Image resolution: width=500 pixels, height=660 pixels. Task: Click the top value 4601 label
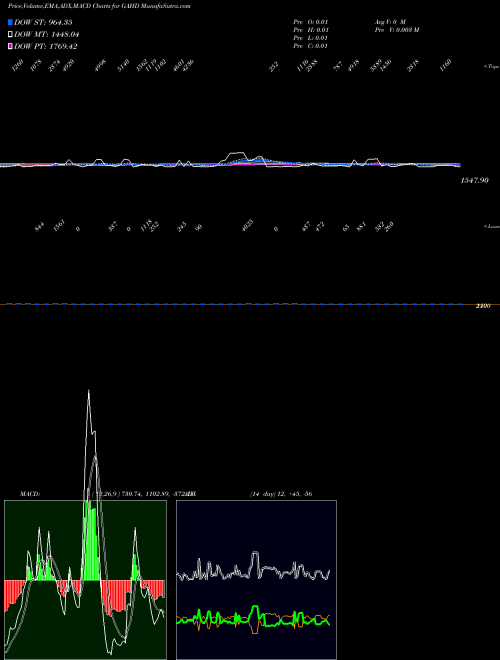coord(179,66)
